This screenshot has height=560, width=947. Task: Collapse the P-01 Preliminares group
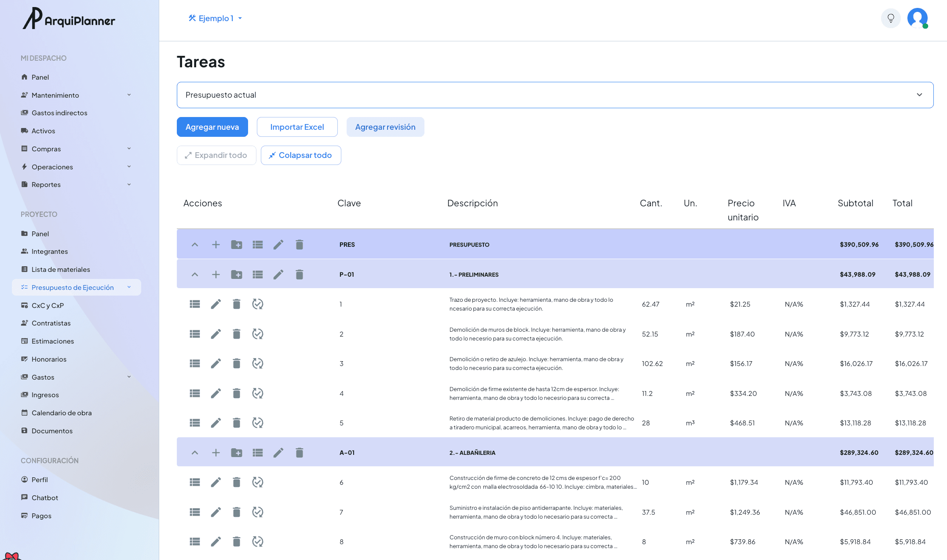tap(195, 275)
